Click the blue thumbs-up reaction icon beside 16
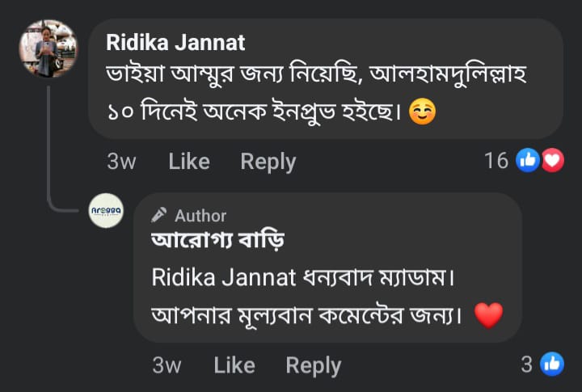582x392 pixels. coord(529,161)
